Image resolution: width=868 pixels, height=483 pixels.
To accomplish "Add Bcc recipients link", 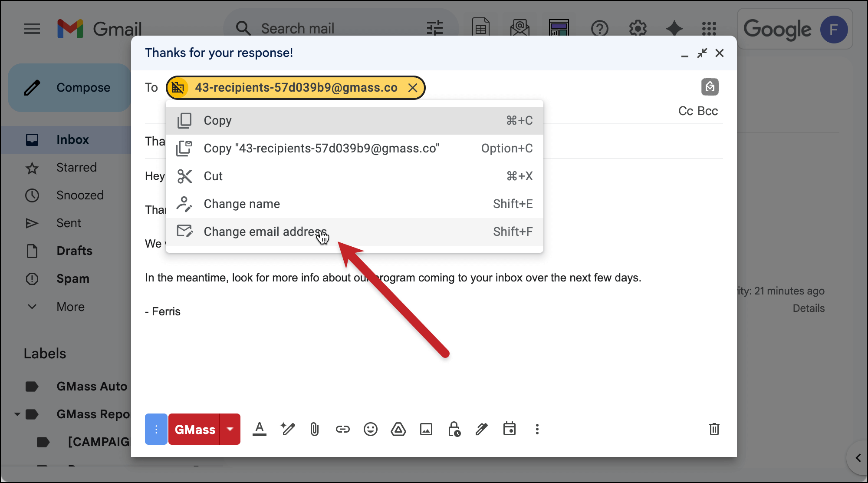I will 708,111.
